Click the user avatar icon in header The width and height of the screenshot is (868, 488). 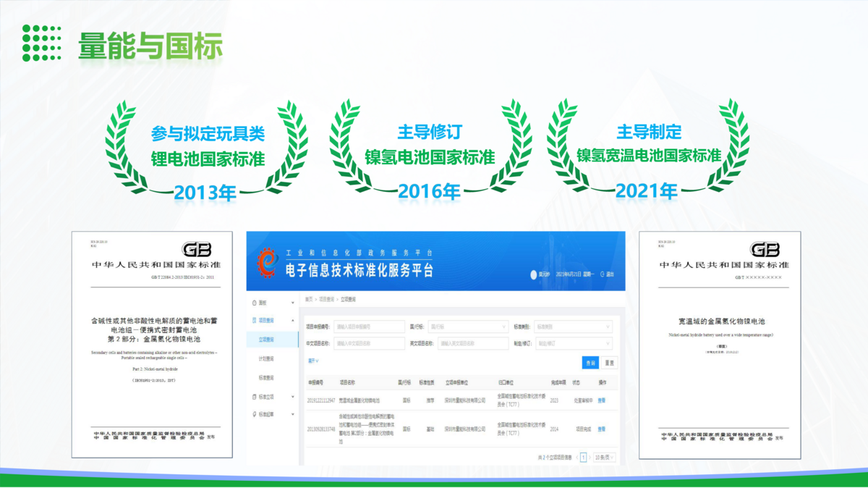(x=534, y=274)
